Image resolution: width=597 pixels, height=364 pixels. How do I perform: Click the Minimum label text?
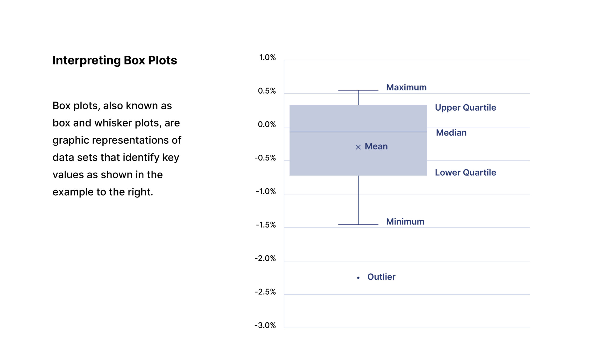(405, 222)
